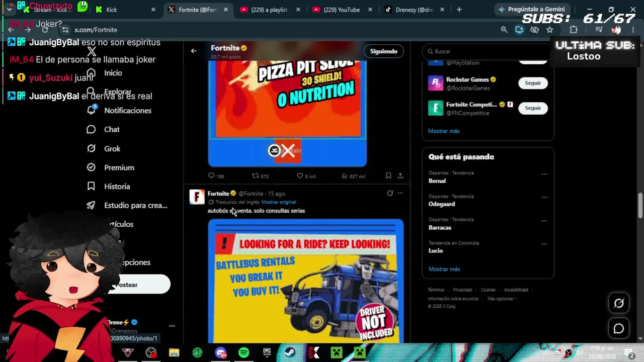Bookmark the Pizza Pit Slice post
644x362 pixels.
click(388, 176)
